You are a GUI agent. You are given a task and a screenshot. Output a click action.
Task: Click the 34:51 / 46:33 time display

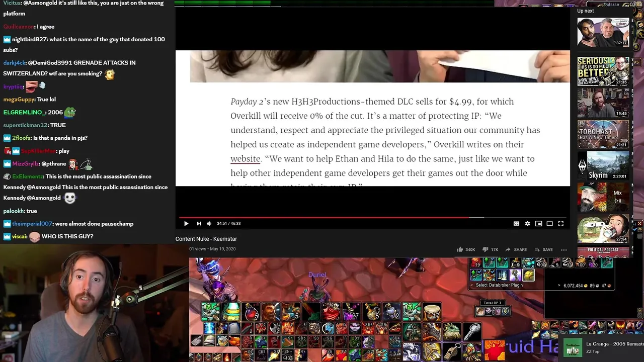(228, 223)
